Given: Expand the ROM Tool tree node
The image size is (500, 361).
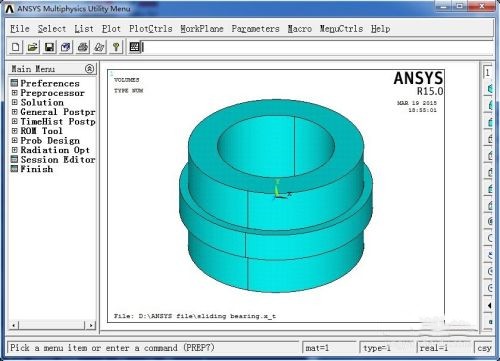Looking at the screenshot, I should [14, 131].
